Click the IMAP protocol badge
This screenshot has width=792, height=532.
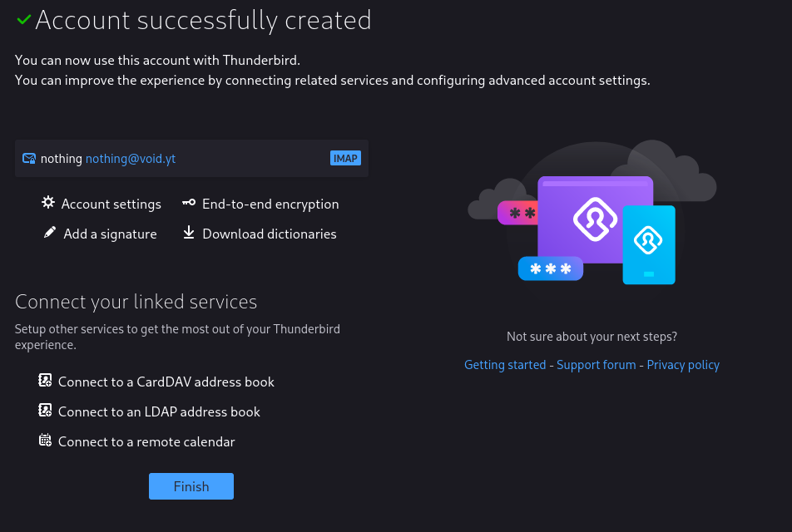[345, 158]
